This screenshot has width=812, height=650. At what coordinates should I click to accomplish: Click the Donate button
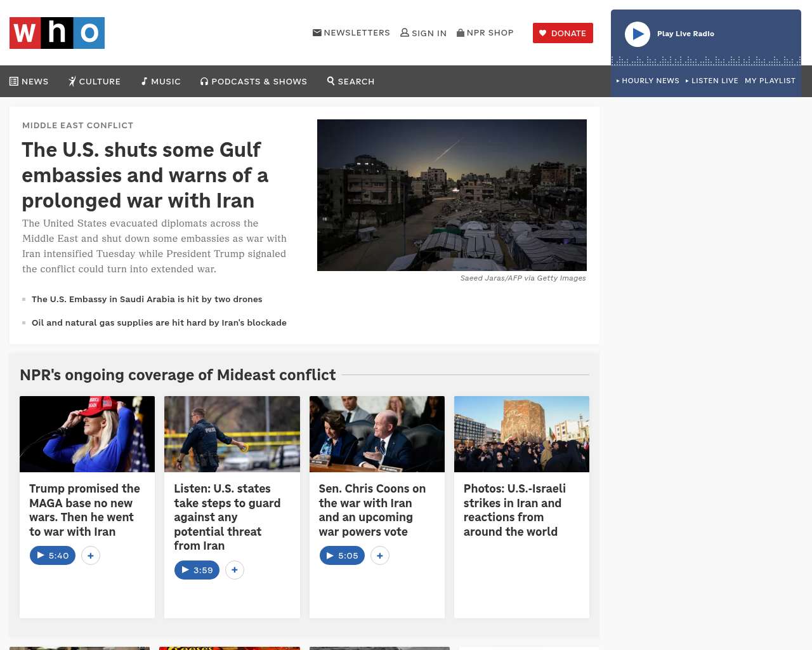pos(563,33)
